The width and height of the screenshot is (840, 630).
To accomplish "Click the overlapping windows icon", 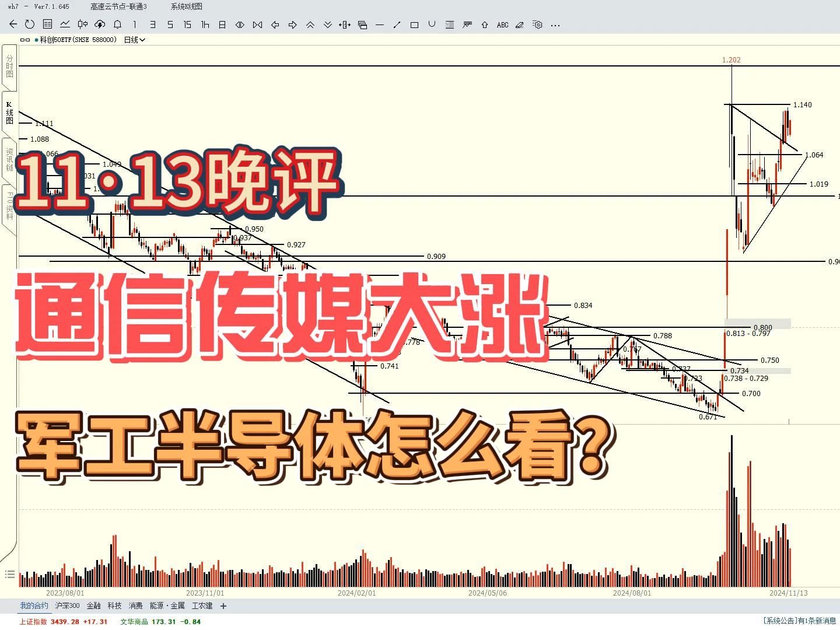I will pos(362,24).
